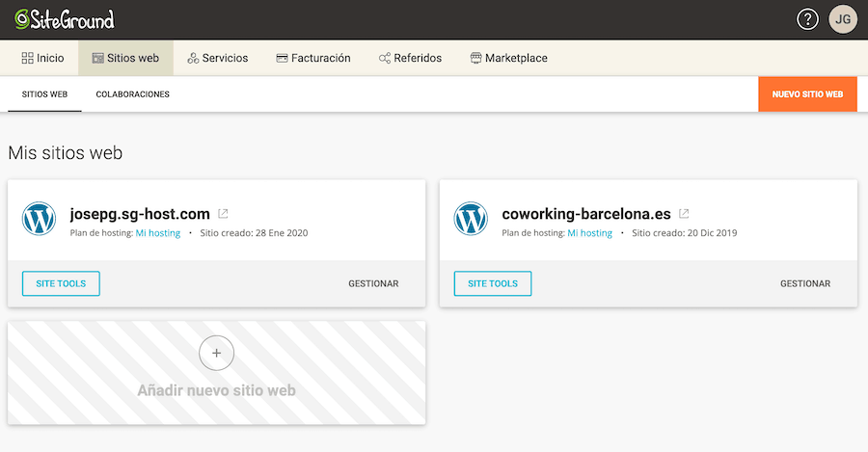The width and height of the screenshot is (868, 452).
Task: Click the Mis sitios web heading
Action: click(x=66, y=152)
